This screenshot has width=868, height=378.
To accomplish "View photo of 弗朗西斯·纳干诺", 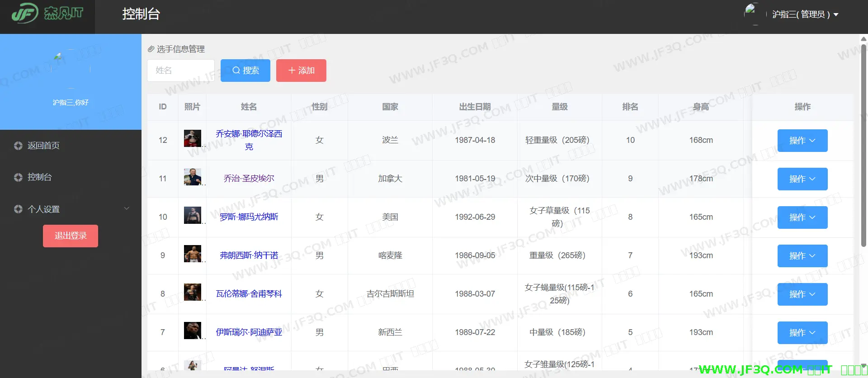I will coord(192,254).
